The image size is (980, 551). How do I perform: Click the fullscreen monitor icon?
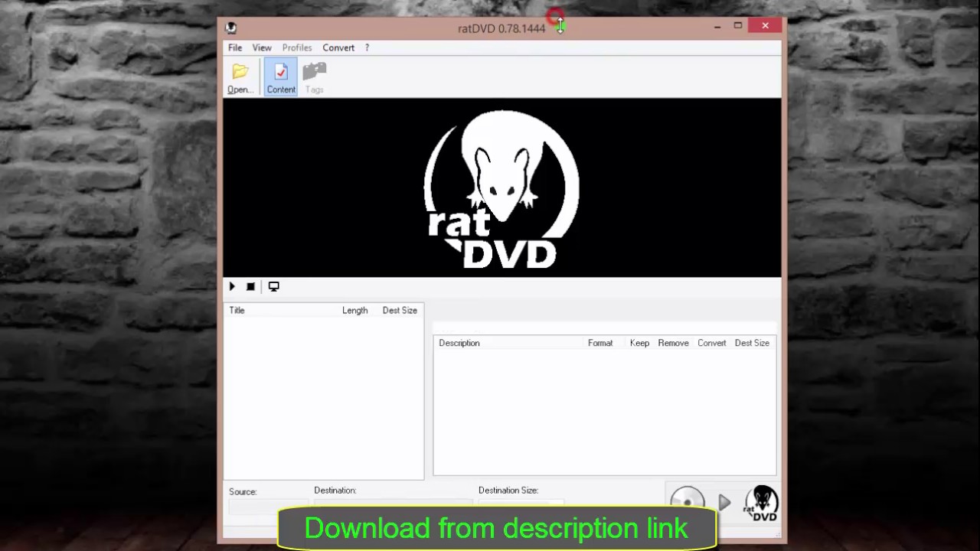click(273, 286)
